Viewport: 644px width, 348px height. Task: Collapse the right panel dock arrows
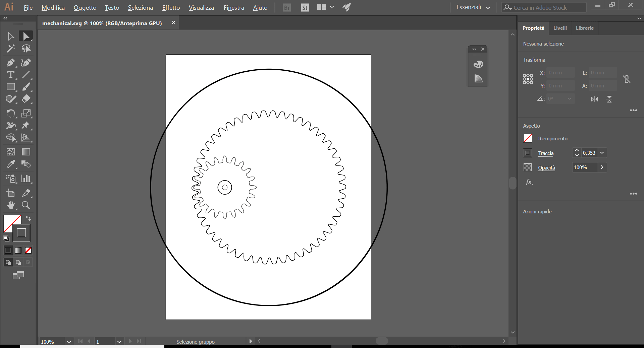[639, 18]
